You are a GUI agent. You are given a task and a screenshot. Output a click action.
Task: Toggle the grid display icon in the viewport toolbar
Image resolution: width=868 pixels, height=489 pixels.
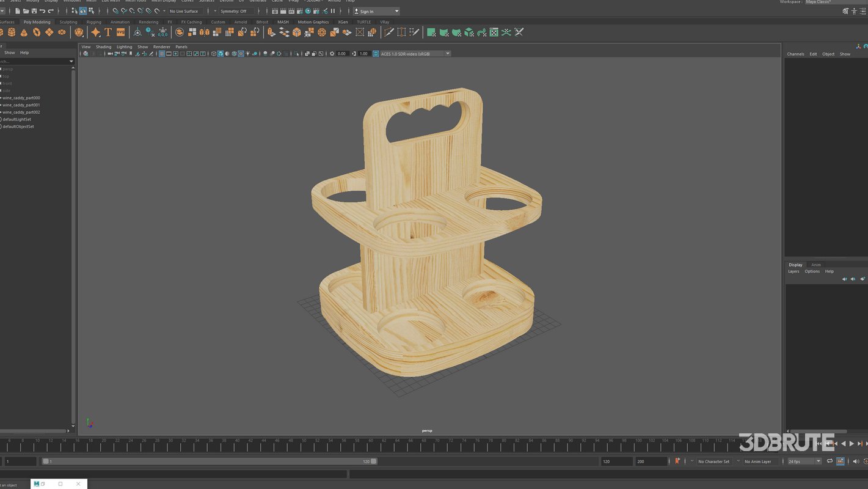click(161, 54)
